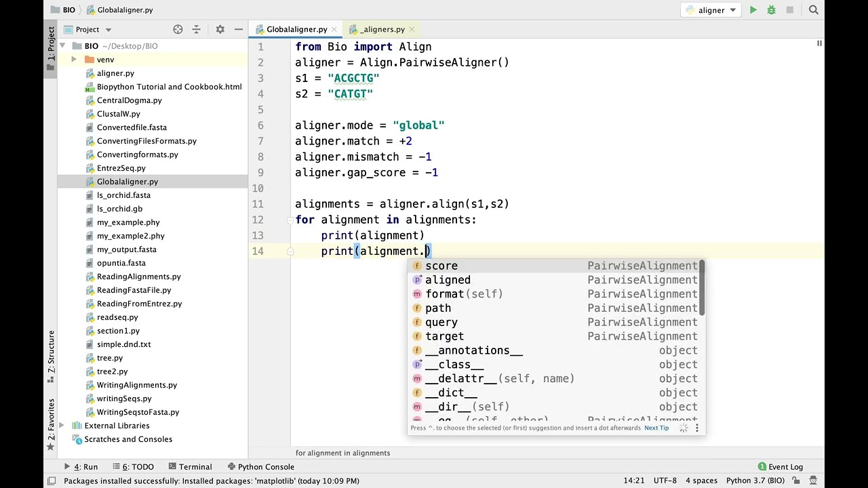Change 4 spaces indent setting
This screenshot has height=488, width=868.
(x=701, y=481)
